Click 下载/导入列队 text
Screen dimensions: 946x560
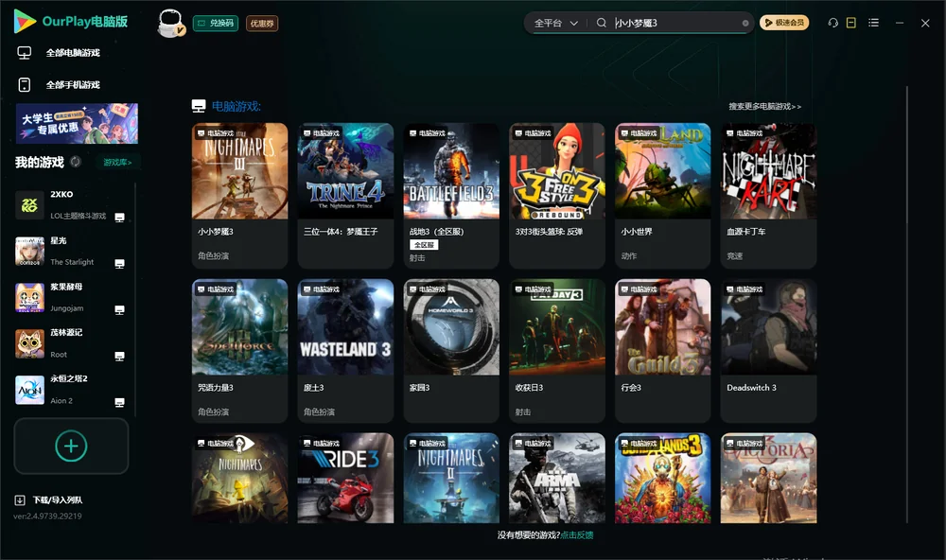point(58,500)
